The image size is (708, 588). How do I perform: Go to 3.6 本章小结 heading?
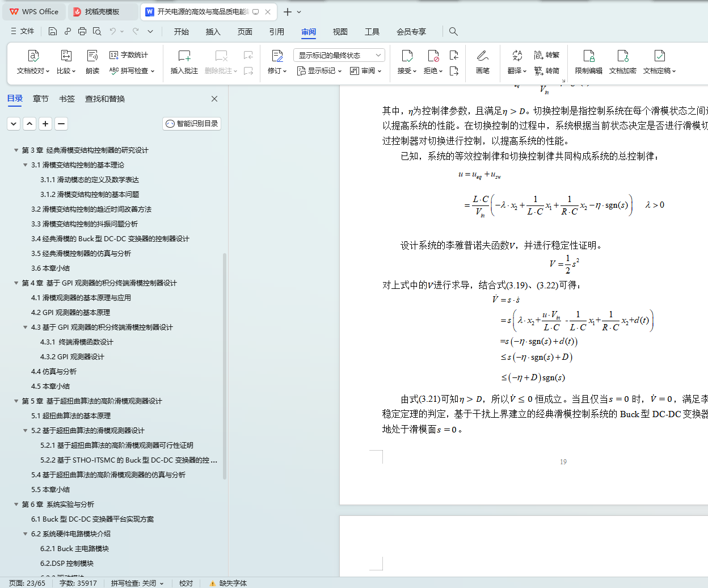[x=50, y=268]
